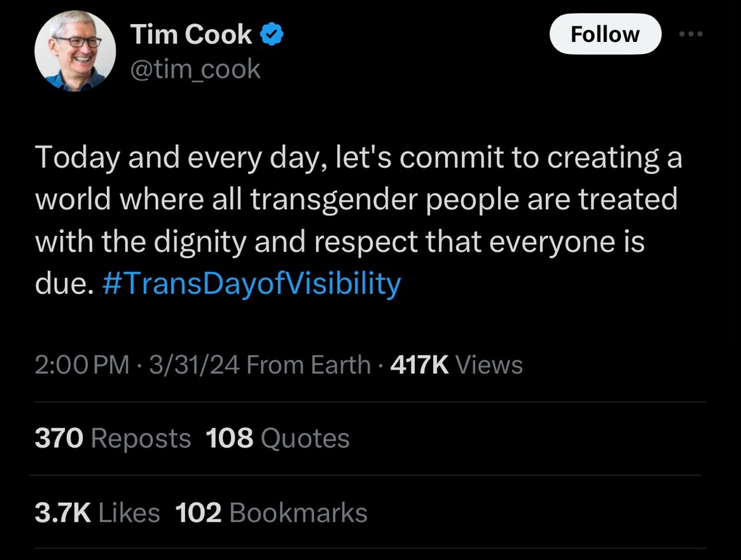Click the Follow button
The image size is (741, 560).
(x=605, y=34)
